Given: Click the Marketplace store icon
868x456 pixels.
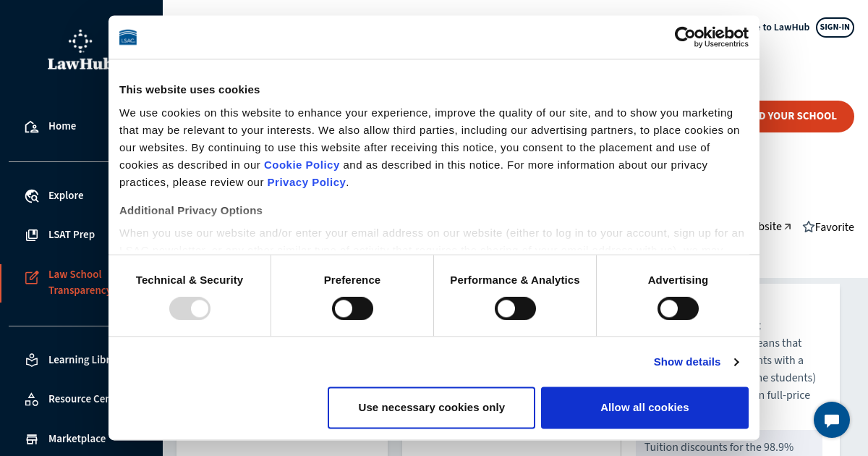Looking at the screenshot, I should pyautogui.click(x=31, y=439).
